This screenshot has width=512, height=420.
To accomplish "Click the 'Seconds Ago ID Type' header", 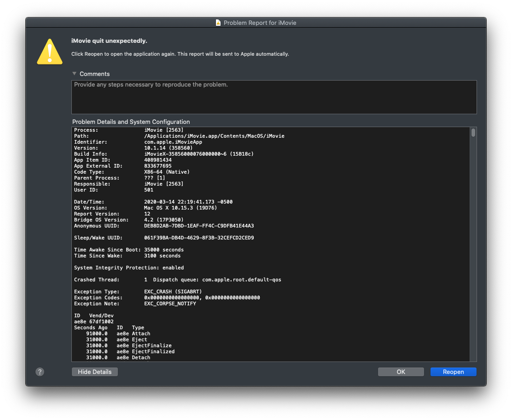I will click(109, 327).
